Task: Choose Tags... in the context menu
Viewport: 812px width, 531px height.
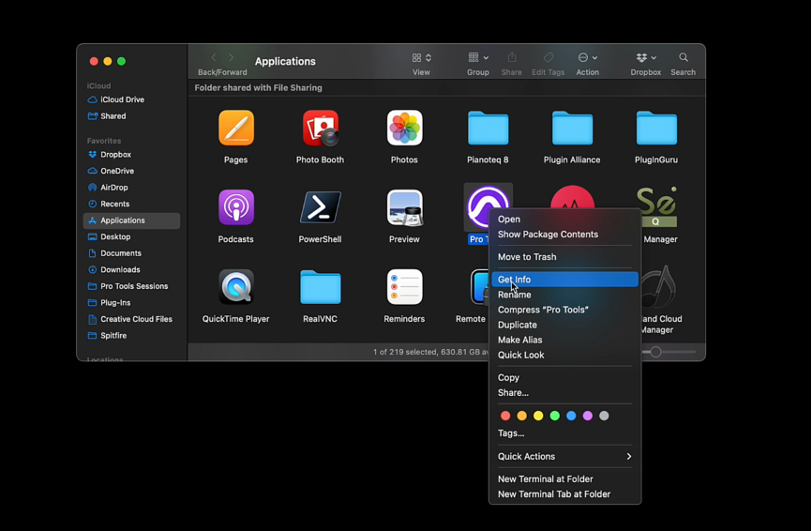Action: [x=565, y=433]
